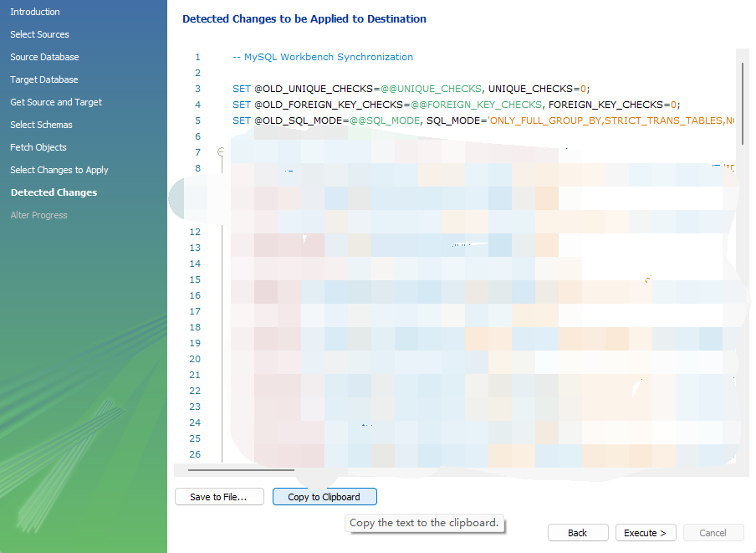The image size is (756, 553).
Task: Select the Introduction step
Action: tap(35, 12)
